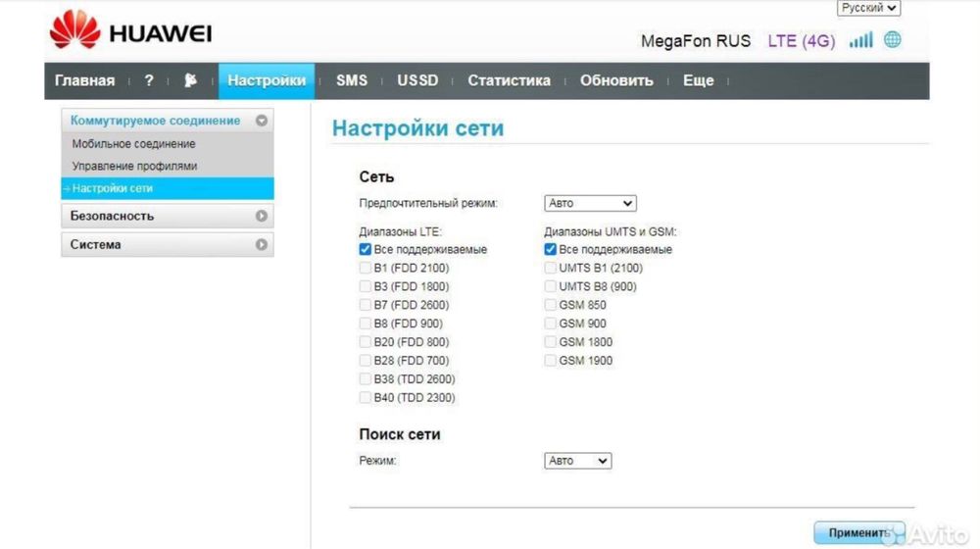The height and width of the screenshot is (549, 980).
Task: Click the MegaFon RUS operator name
Action: pos(696,41)
